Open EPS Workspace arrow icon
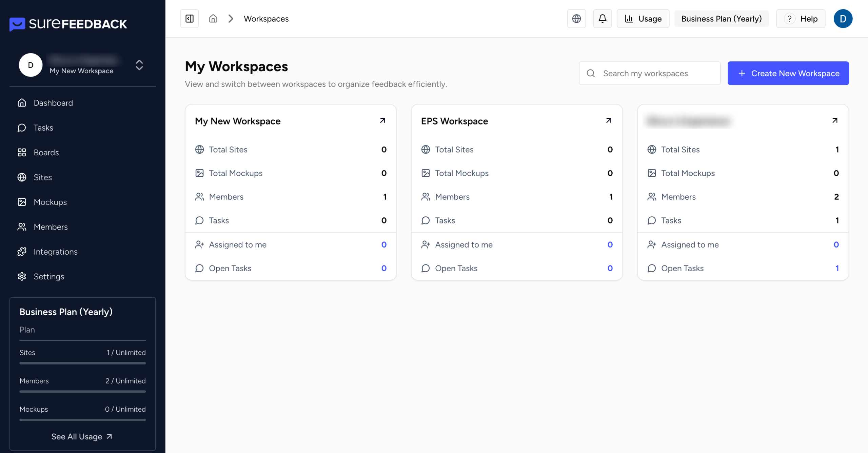 tap(609, 121)
